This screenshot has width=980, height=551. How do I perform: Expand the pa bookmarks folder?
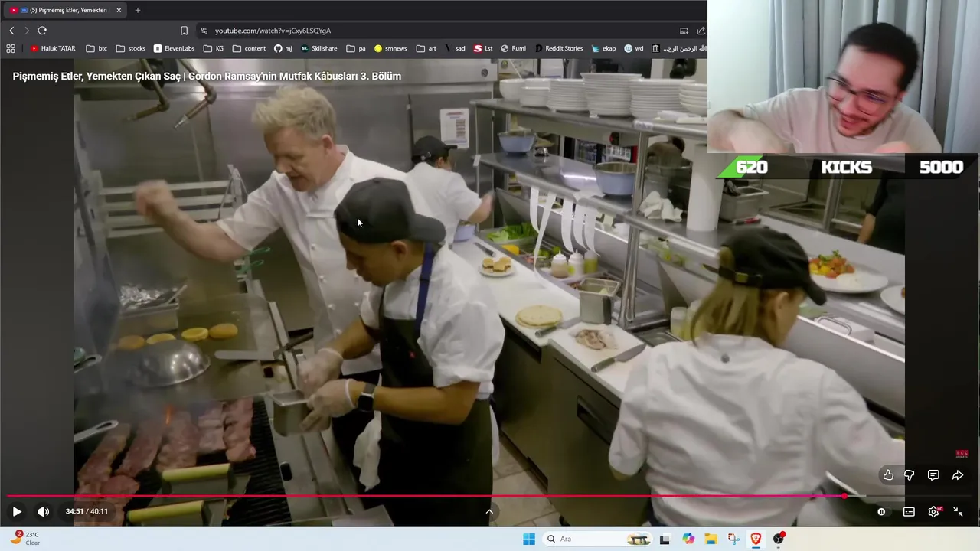(356, 48)
